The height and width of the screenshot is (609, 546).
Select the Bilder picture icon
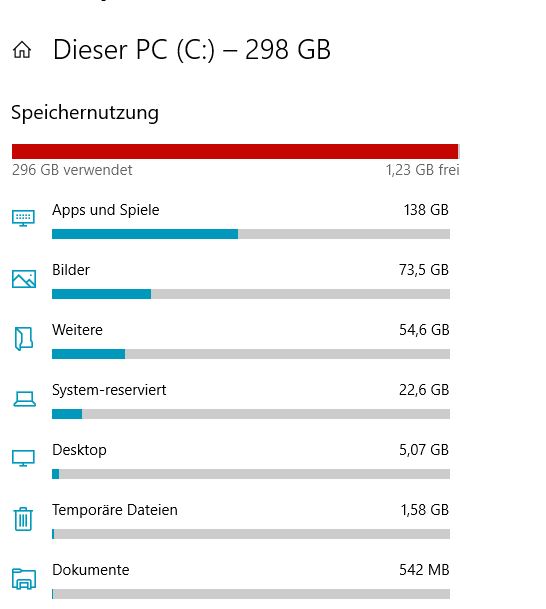[24, 279]
